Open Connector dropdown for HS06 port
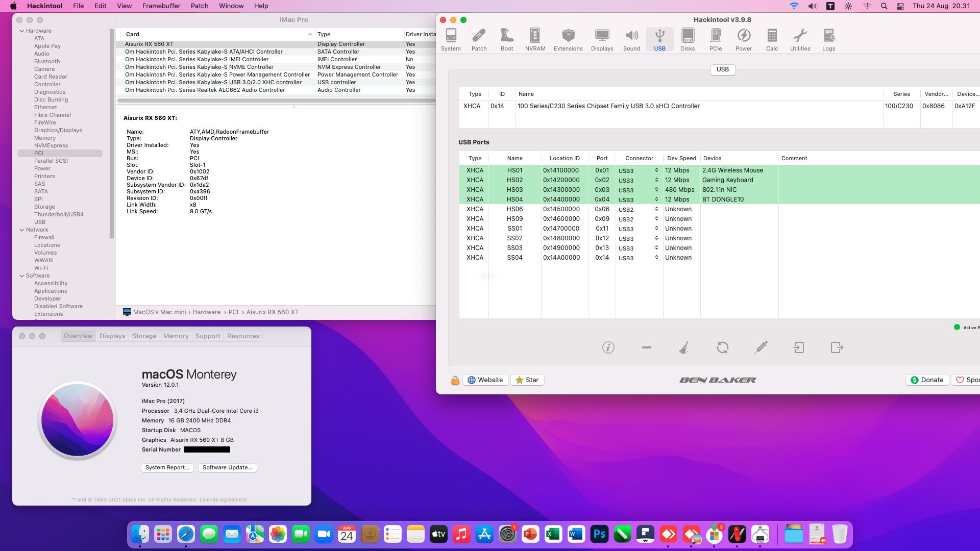 coord(639,209)
